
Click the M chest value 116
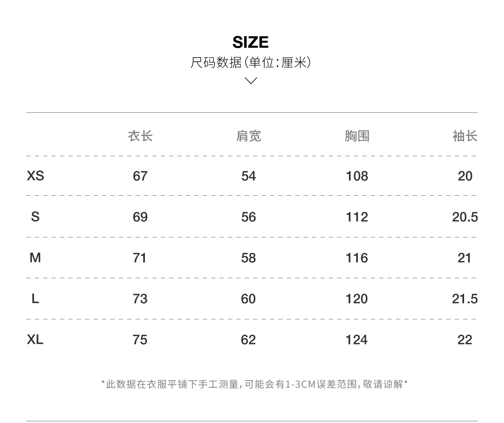[x=357, y=258]
